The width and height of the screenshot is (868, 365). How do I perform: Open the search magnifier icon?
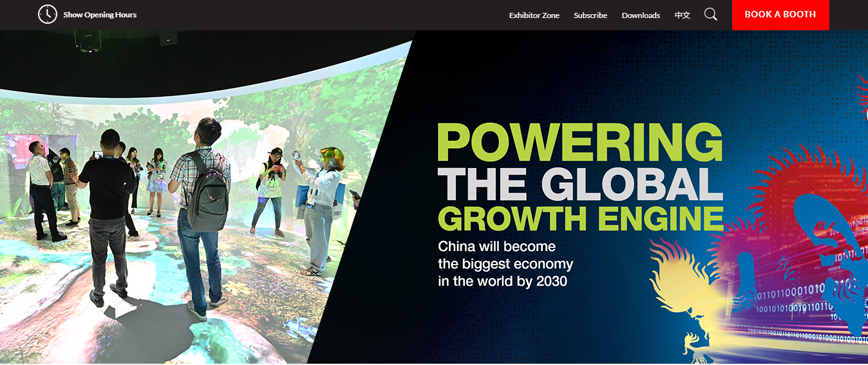point(710,14)
